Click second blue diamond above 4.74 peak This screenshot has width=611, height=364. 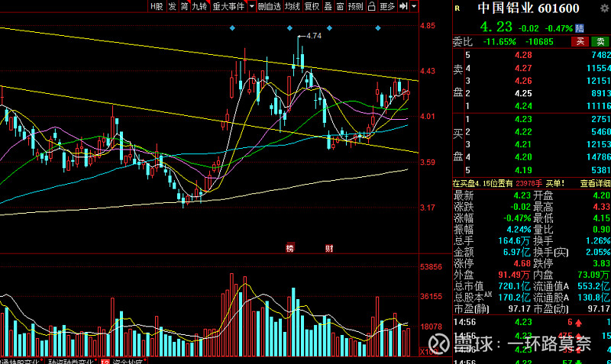[289, 28]
